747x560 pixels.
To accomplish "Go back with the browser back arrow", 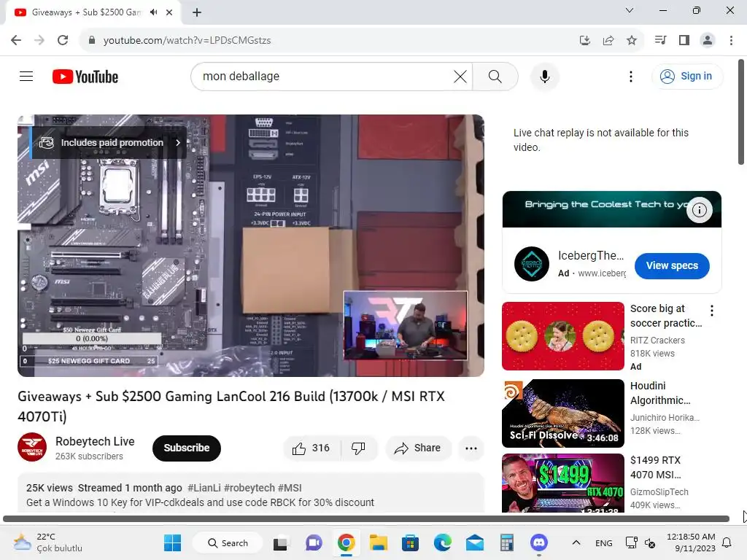I will (16, 40).
